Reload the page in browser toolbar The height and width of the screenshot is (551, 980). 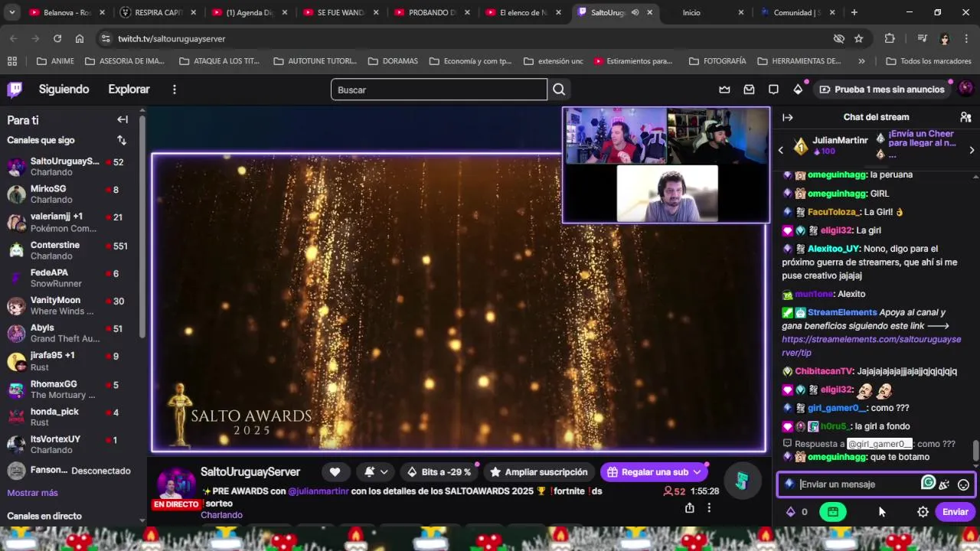tap(57, 38)
